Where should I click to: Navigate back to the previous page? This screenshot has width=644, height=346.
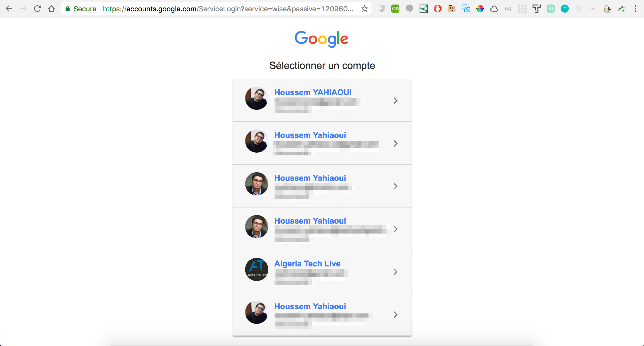9,9
